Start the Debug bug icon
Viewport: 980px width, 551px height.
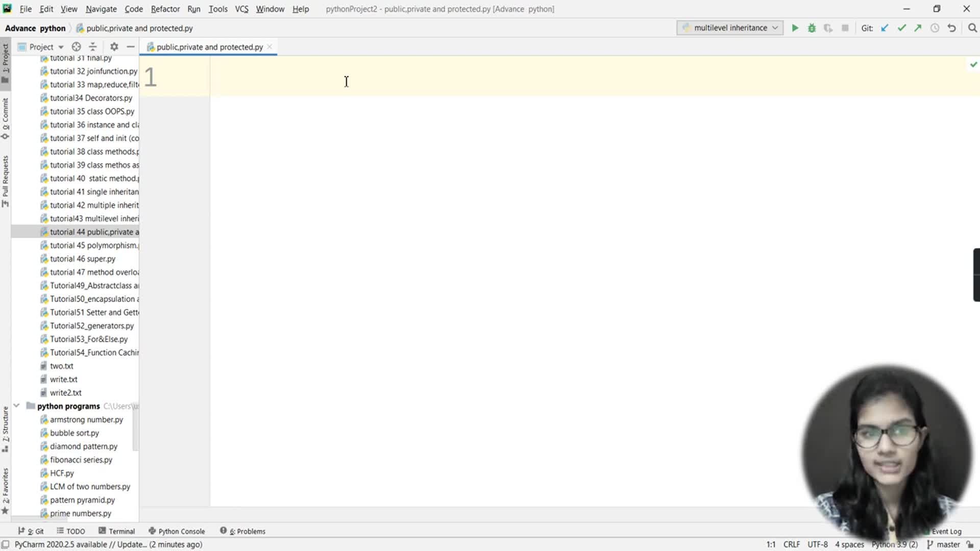[x=812, y=28]
